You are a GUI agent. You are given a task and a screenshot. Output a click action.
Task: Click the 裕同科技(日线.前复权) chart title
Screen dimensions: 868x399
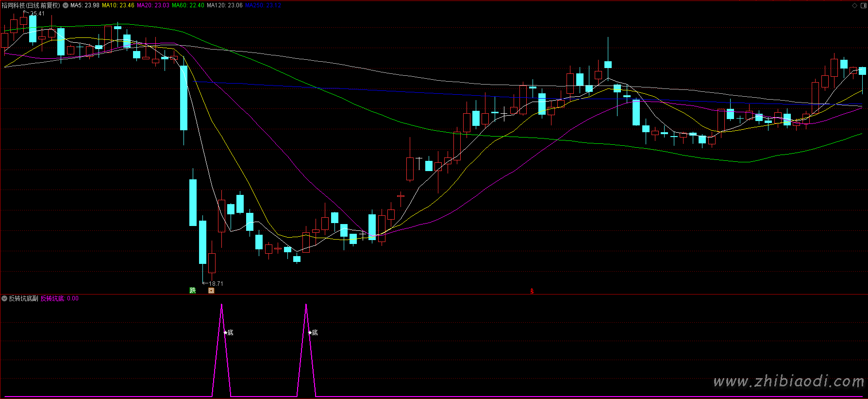point(31,5)
